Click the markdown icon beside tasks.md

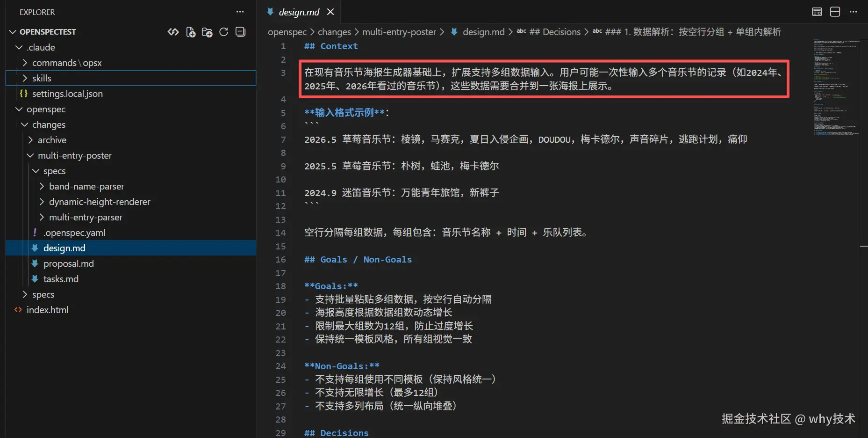(x=35, y=279)
